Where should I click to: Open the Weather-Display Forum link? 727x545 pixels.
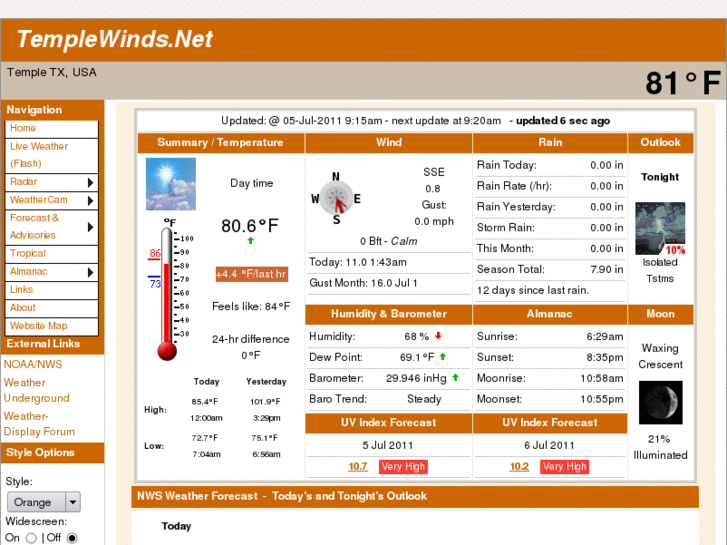(x=39, y=424)
